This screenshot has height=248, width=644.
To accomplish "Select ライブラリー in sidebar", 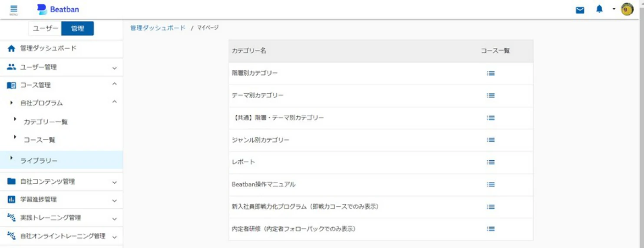I will pos(61,160).
